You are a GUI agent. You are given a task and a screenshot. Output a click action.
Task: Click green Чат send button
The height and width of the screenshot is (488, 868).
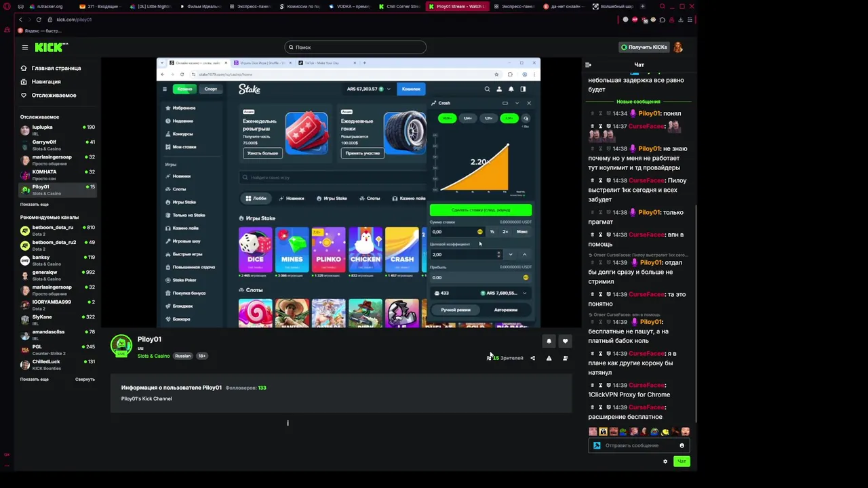point(682,462)
